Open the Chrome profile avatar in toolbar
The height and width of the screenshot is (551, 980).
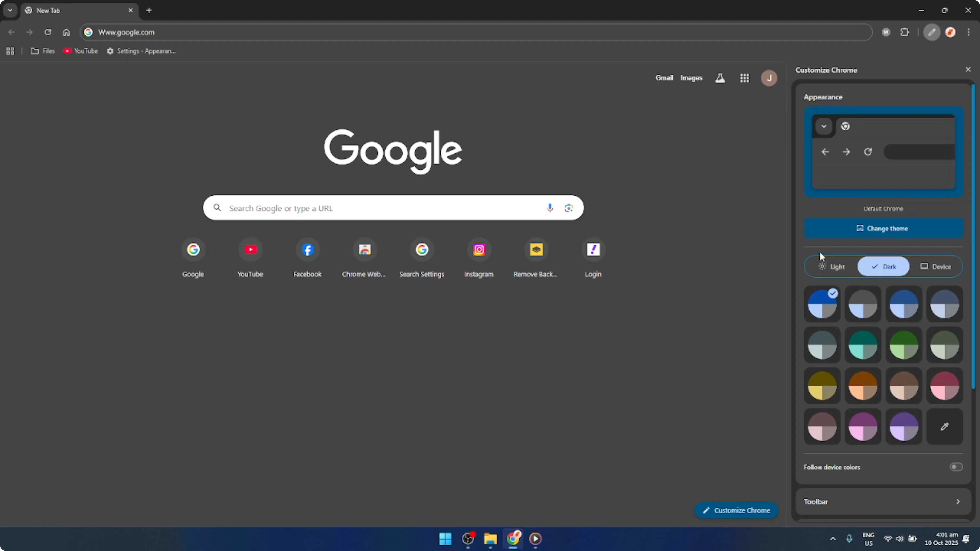(x=950, y=32)
